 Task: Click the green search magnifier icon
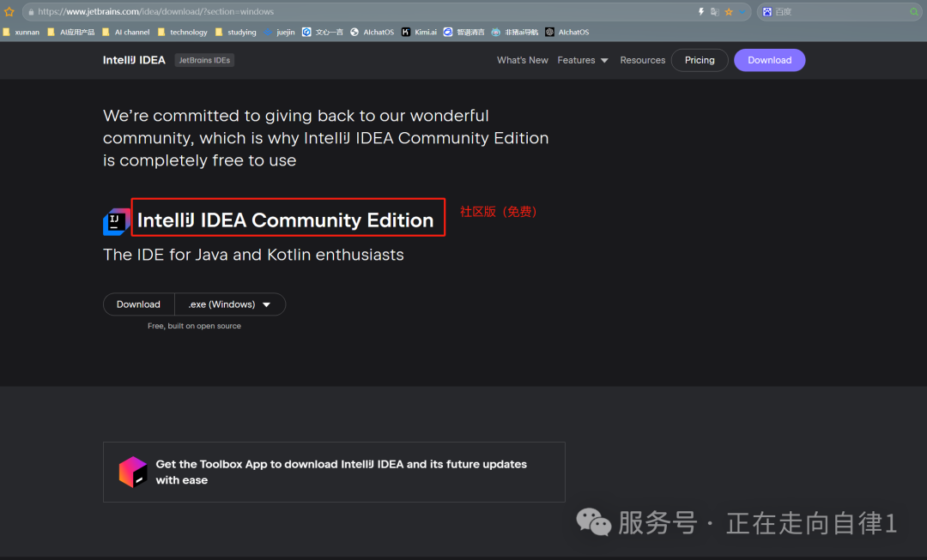tap(914, 12)
